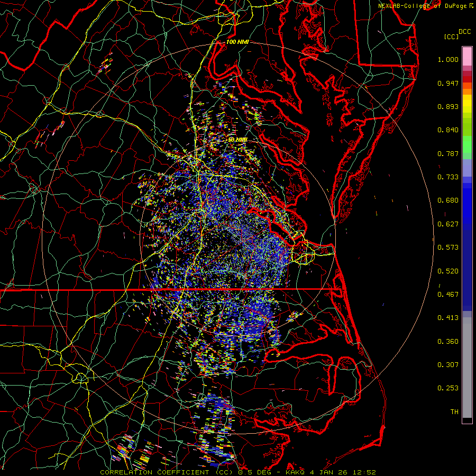Click the 0.520 legend value
The width and height of the screenshot is (476, 476).
coord(448,271)
